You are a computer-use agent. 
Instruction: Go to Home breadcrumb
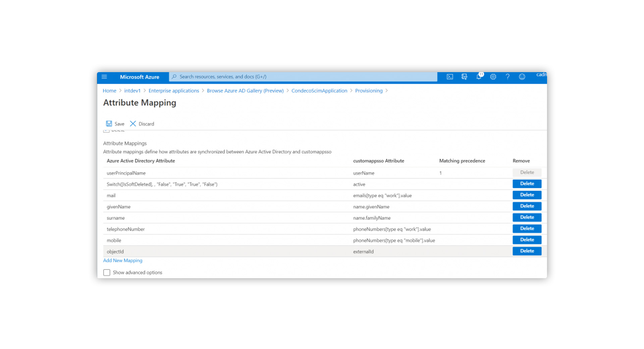109,91
